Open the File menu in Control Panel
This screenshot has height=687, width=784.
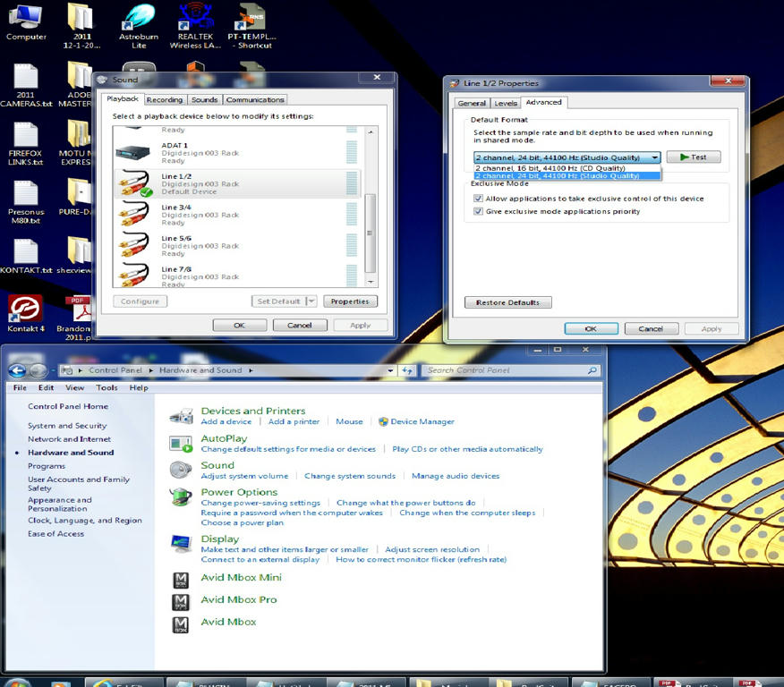tap(20, 387)
